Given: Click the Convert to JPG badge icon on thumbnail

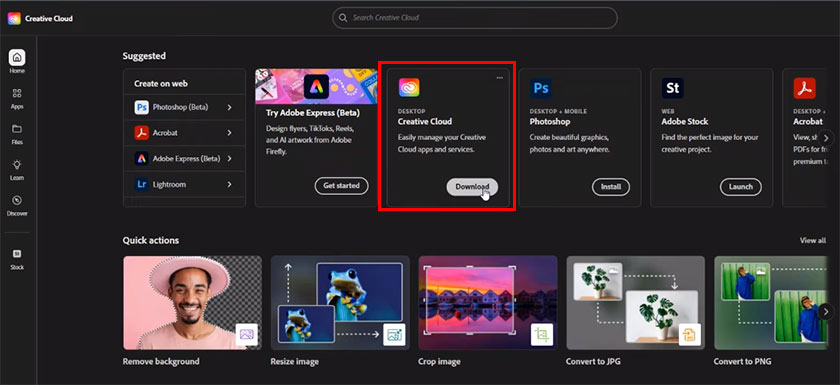Looking at the screenshot, I should click(x=690, y=335).
